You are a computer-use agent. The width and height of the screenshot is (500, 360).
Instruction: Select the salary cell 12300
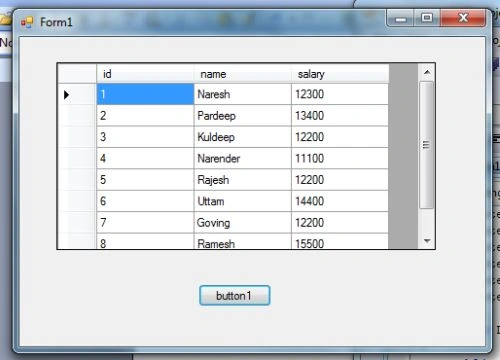(340, 94)
